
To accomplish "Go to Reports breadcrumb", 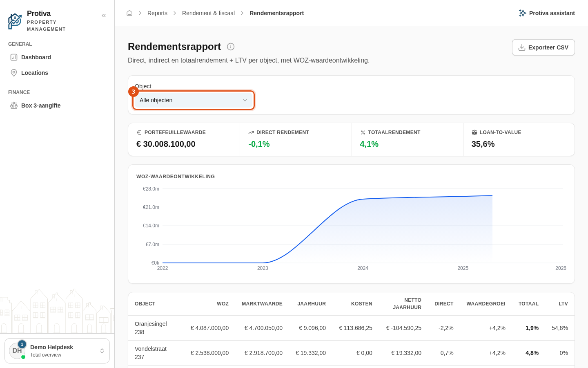I will coord(157,13).
